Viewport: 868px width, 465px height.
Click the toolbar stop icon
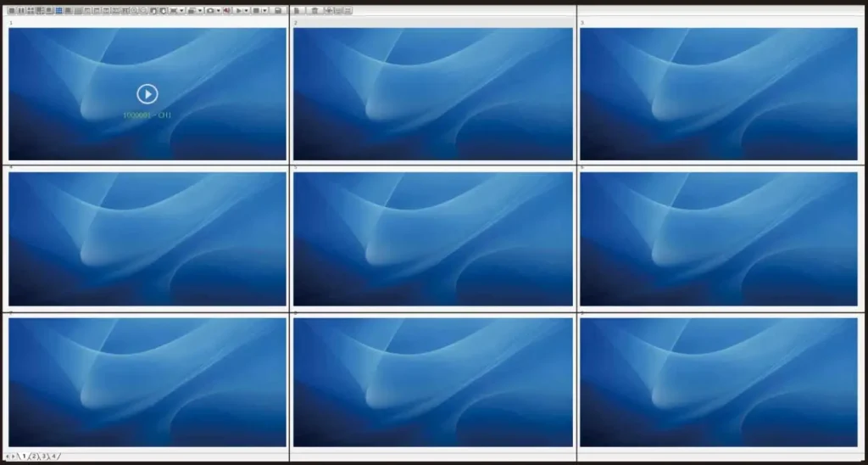(256, 10)
